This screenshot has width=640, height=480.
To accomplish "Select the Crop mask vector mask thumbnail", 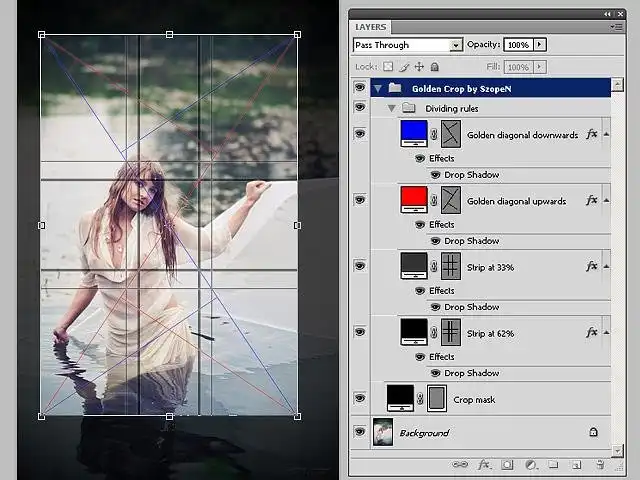I will pos(437,398).
